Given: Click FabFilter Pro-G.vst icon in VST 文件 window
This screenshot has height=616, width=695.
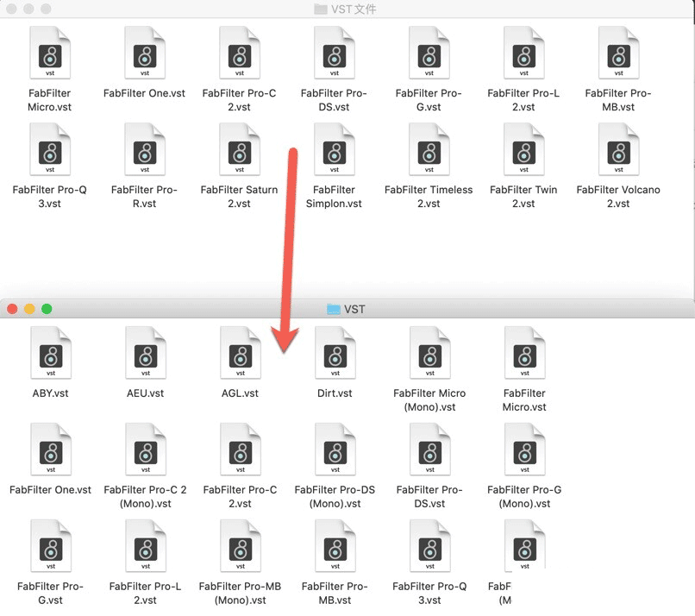Looking at the screenshot, I should [429, 53].
